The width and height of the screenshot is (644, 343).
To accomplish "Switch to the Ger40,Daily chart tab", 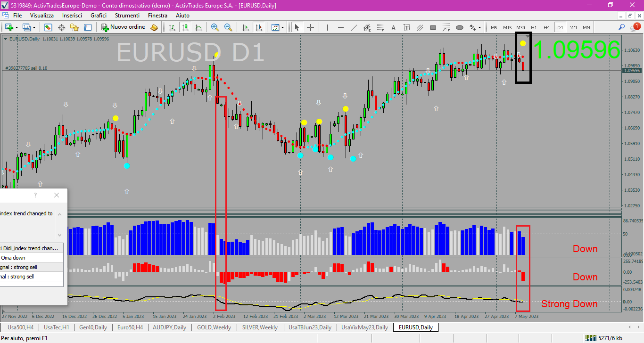I will pyautogui.click(x=93, y=327).
